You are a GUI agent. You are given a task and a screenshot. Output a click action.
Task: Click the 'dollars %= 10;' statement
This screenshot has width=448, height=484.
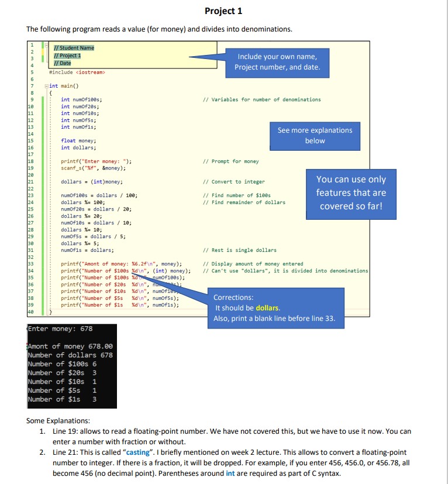coord(81,230)
